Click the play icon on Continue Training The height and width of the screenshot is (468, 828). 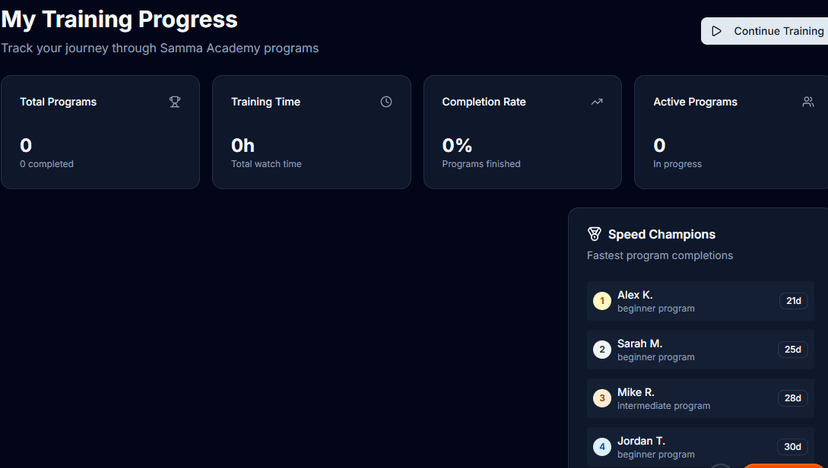[717, 31]
